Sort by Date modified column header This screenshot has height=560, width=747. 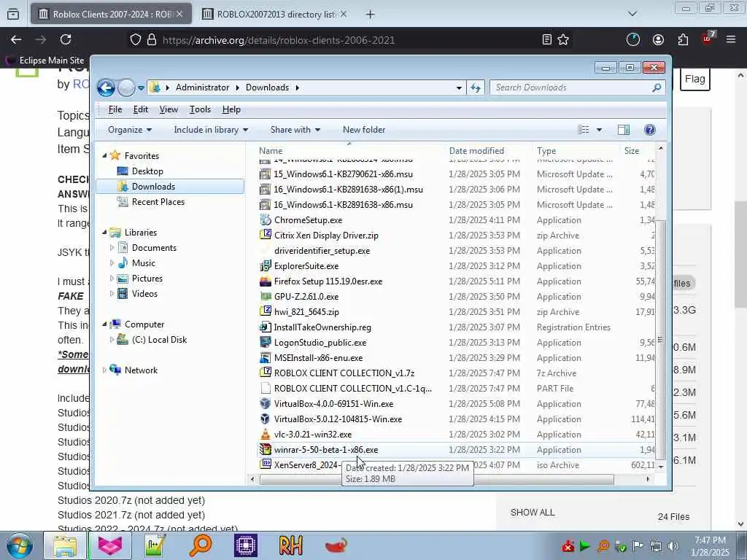(476, 151)
